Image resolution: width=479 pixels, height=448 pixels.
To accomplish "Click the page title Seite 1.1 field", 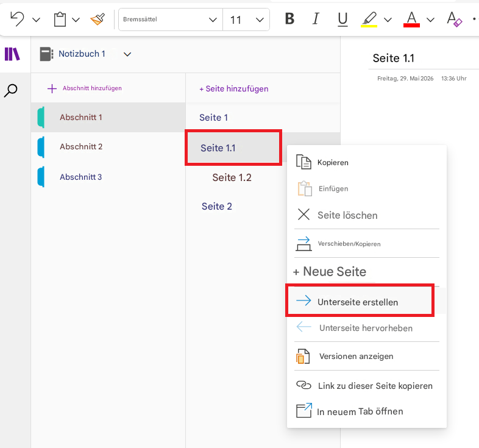I will [x=394, y=58].
